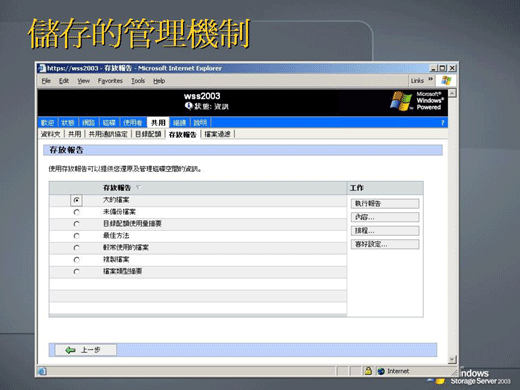
Task: Click the 執行報告 button
Action: pyautogui.click(x=385, y=204)
